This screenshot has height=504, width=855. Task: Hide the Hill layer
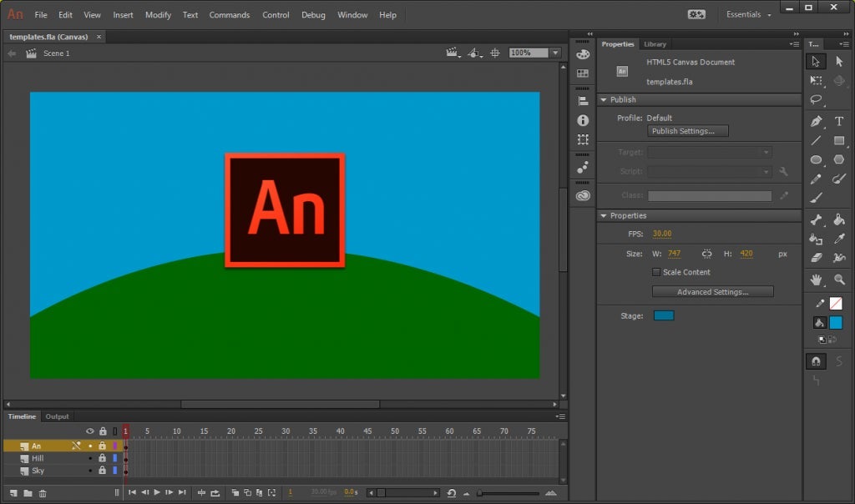pyautogui.click(x=90, y=458)
